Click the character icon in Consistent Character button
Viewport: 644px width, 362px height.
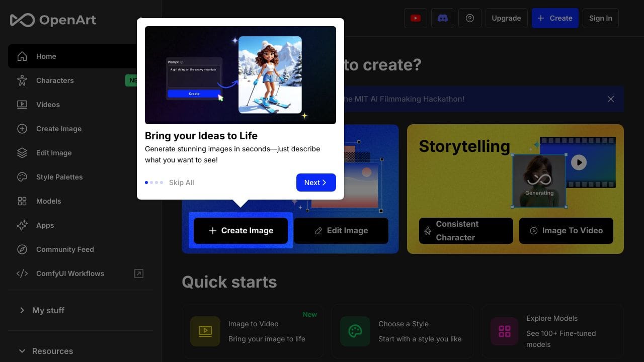click(x=428, y=231)
